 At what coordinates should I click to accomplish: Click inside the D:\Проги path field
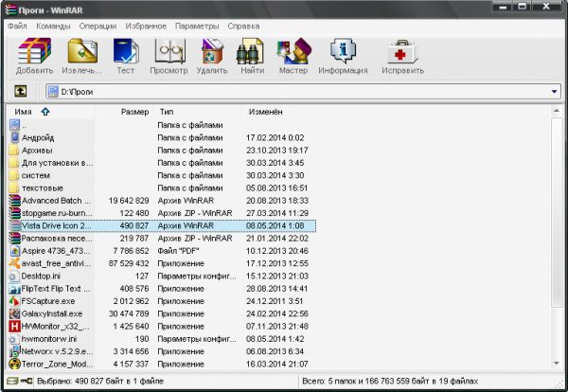pos(304,92)
